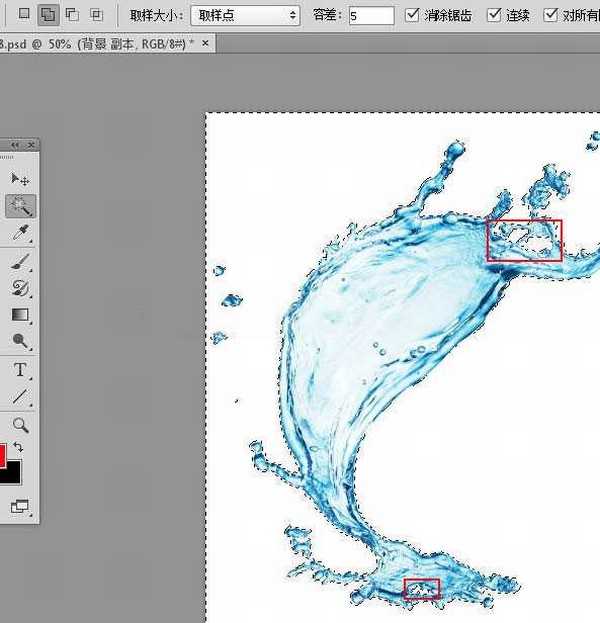Swap foreground and background colors

[18, 447]
